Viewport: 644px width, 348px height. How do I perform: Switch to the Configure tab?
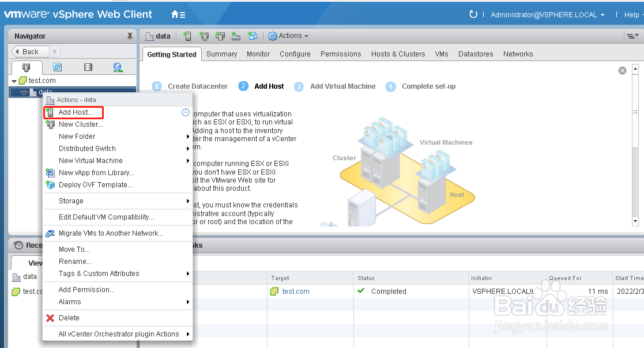(x=295, y=54)
